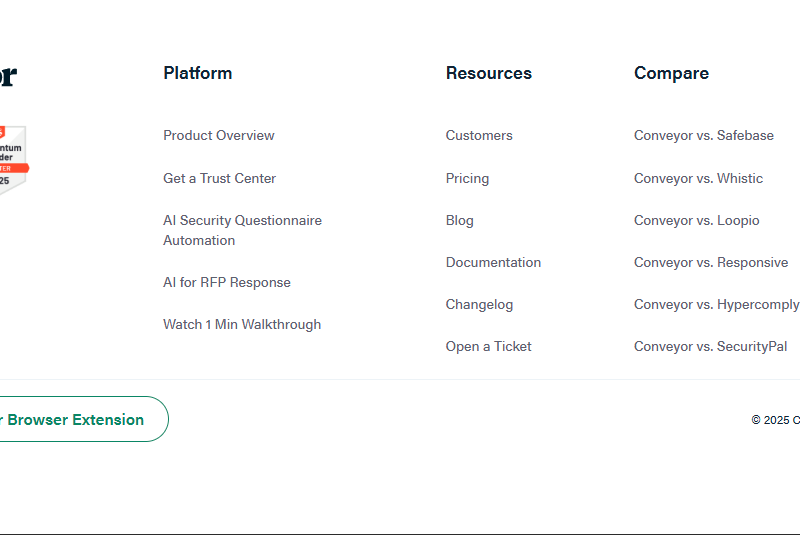Open the Documentation link
Screen dimensions: 800x535
[x=493, y=262]
